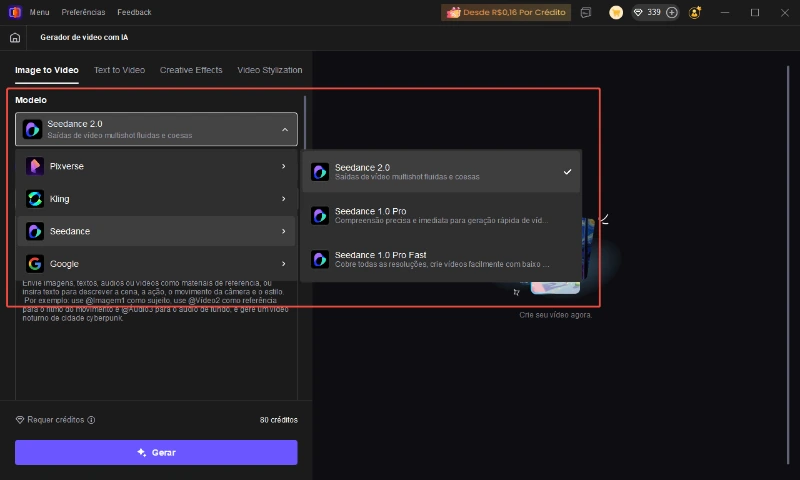Click the Crie seu vídeo agora text
The image size is (800, 480).
click(x=556, y=315)
